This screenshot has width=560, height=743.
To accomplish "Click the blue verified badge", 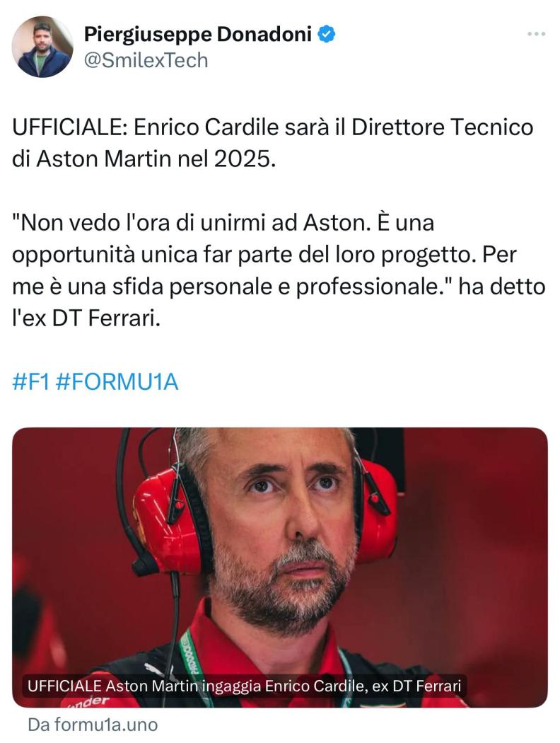I will 327,35.
